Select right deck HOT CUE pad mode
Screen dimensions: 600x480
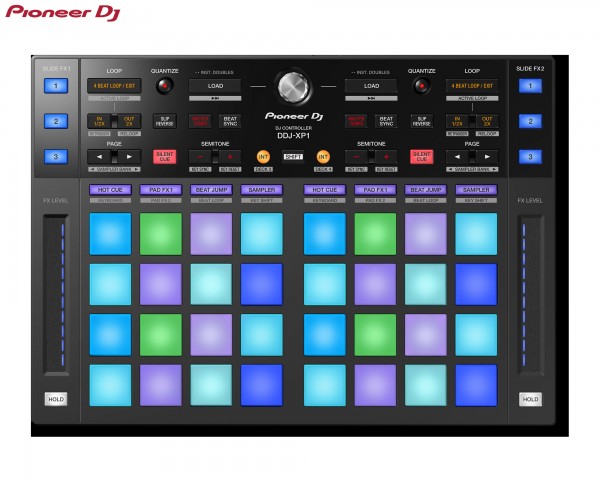pyautogui.click(x=325, y=190)
